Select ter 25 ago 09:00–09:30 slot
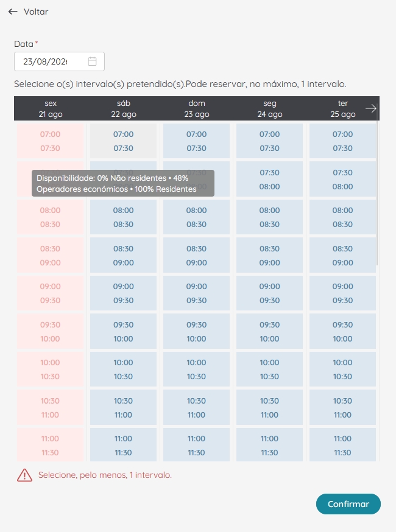Screen dimensions: 396x532 click(x=342, y=293)
